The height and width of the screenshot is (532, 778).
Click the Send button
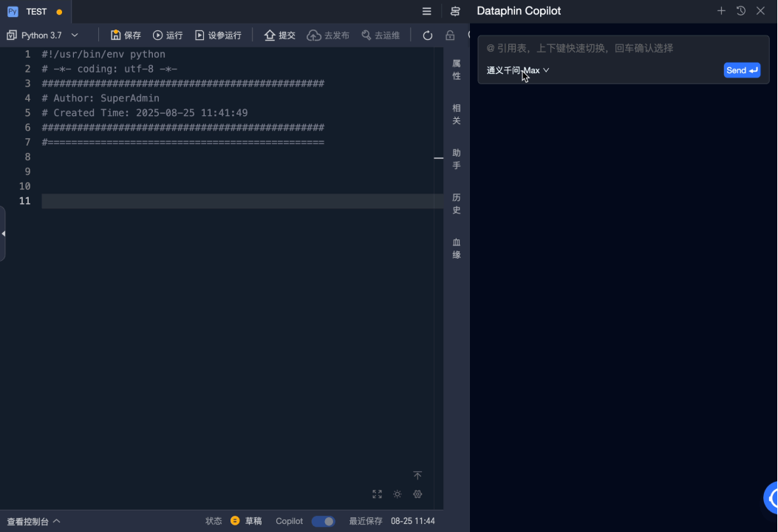pos(742,70)
